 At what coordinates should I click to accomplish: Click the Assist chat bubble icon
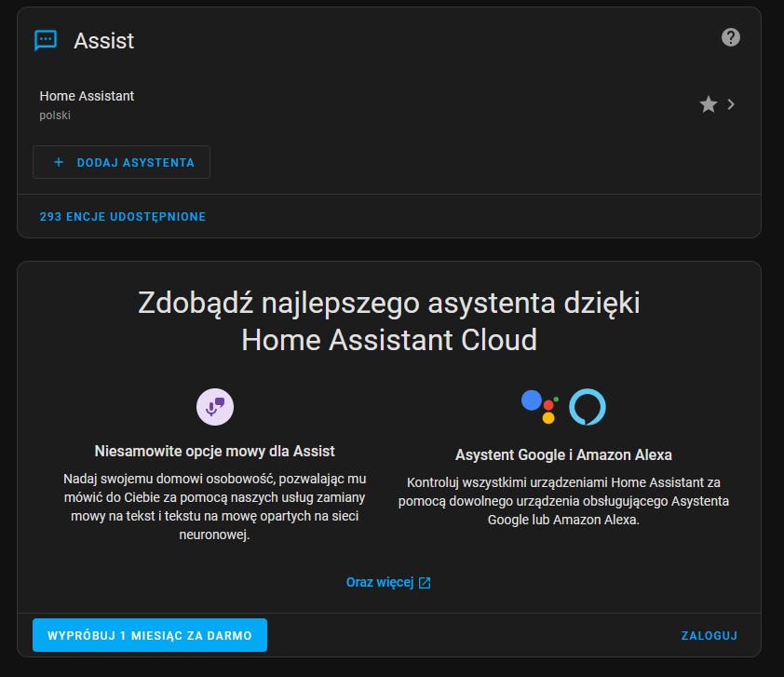point(46,40)
